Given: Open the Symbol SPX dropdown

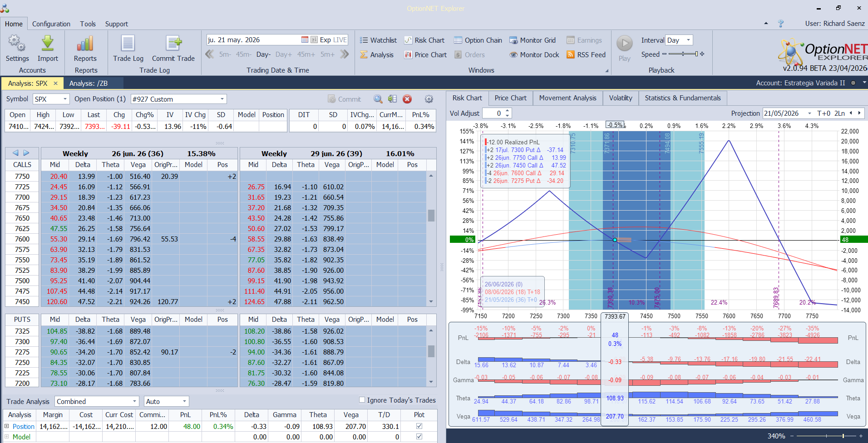Looking at the screenshot, I should (x=65, y=99).
